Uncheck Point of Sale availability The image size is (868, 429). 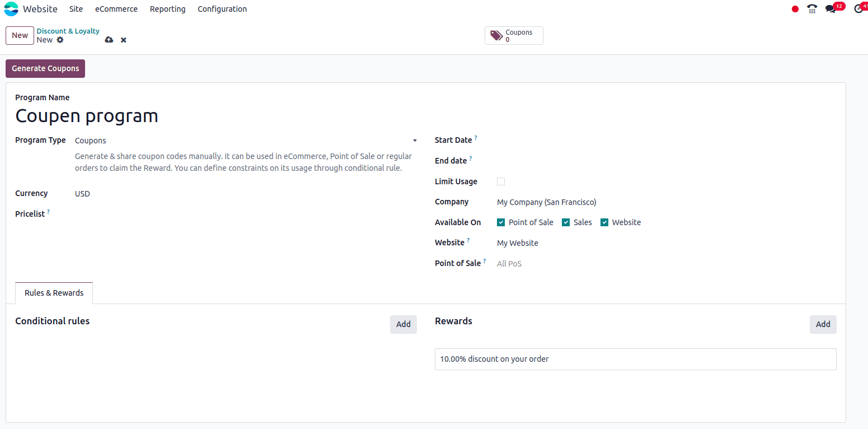pos(500,222)
